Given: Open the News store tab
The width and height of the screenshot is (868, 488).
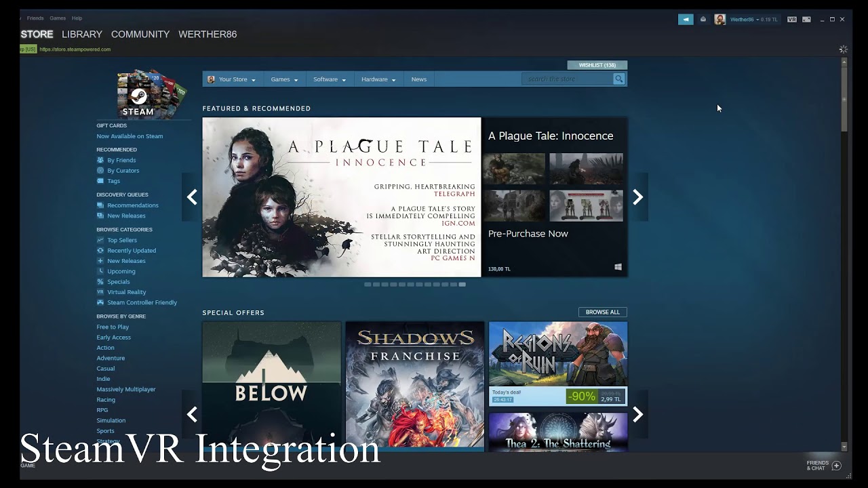Looking at the screenshot, I should [x=419, y=79].
